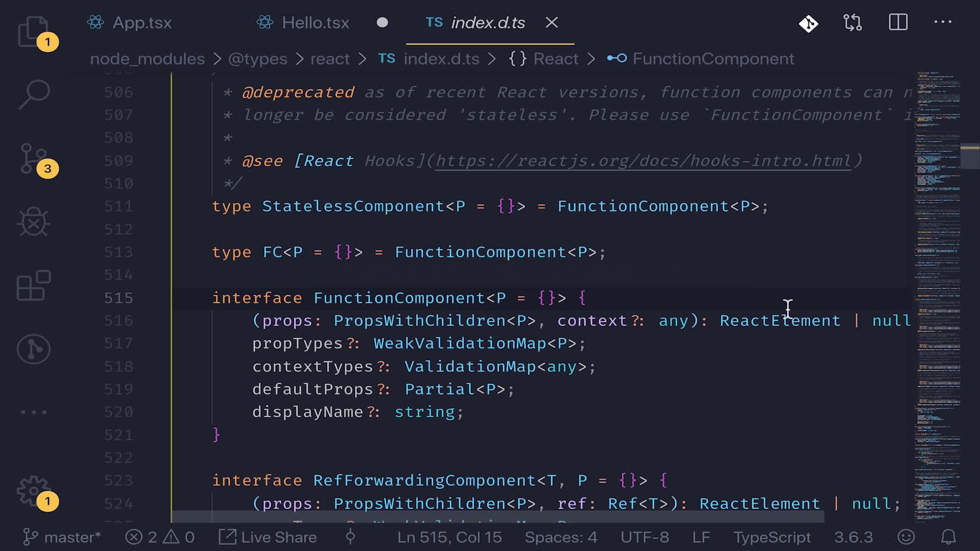Toggle the feedback smiley in the status bar

[906, 537]
